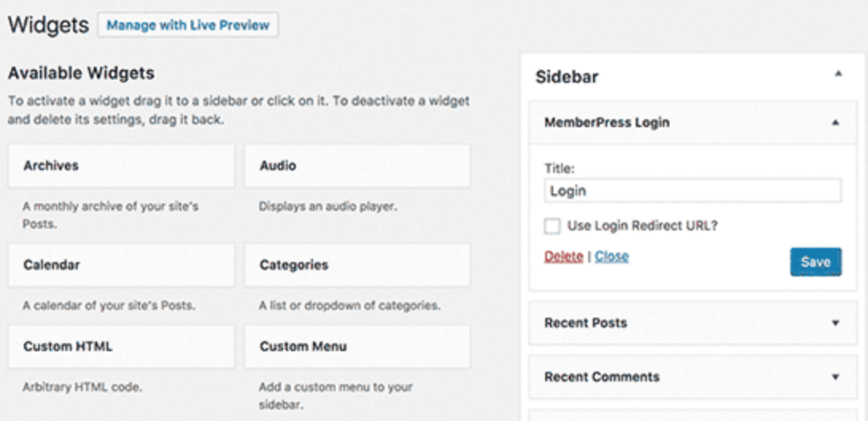Select the Custom Menu widget
Viewport: 868px width, 421px height.
pos(357,347)
